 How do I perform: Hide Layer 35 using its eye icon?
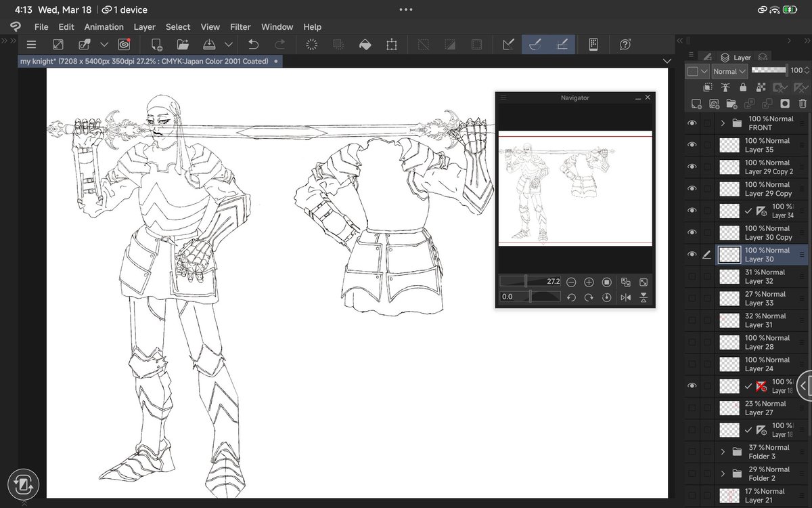(x=692, y=145)
